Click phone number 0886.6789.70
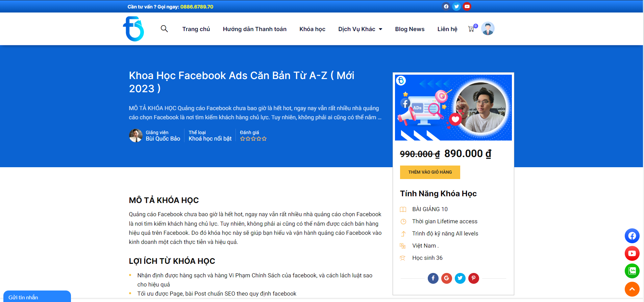Image resolution: width=644 pixels, height=302 pixels. 197,7
